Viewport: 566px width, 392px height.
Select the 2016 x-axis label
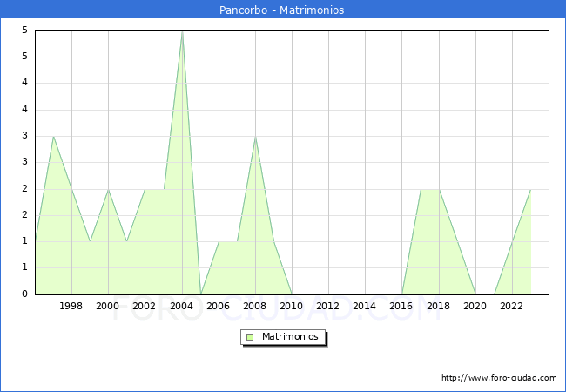[x=401, y=306]
